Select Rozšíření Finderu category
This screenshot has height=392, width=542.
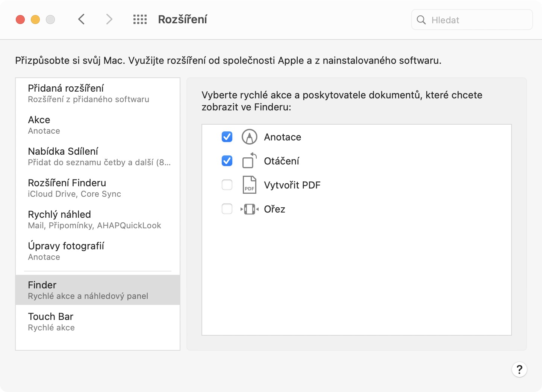(x=98, y=188)
